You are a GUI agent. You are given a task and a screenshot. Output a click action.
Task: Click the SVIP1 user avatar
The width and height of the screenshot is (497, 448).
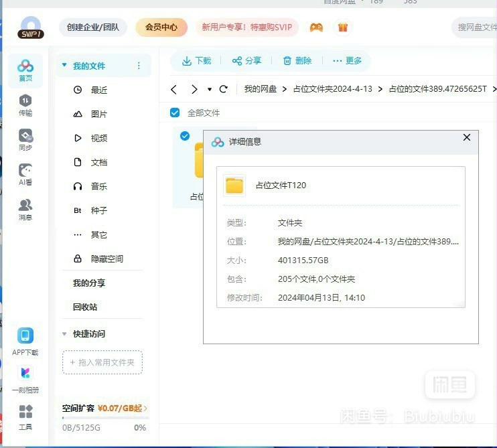(31, 28)
